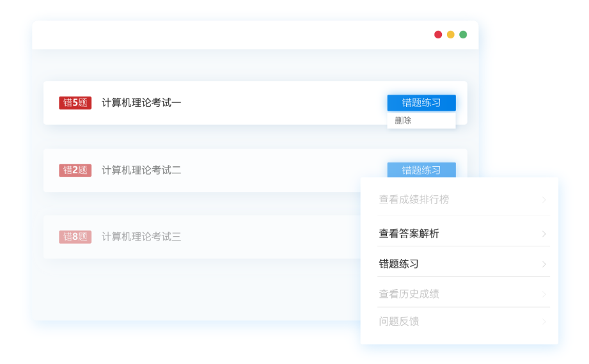Open 问题反馈 menu entry
The width and height of the screenshot is (589, 364).
[x=398, y=321]
